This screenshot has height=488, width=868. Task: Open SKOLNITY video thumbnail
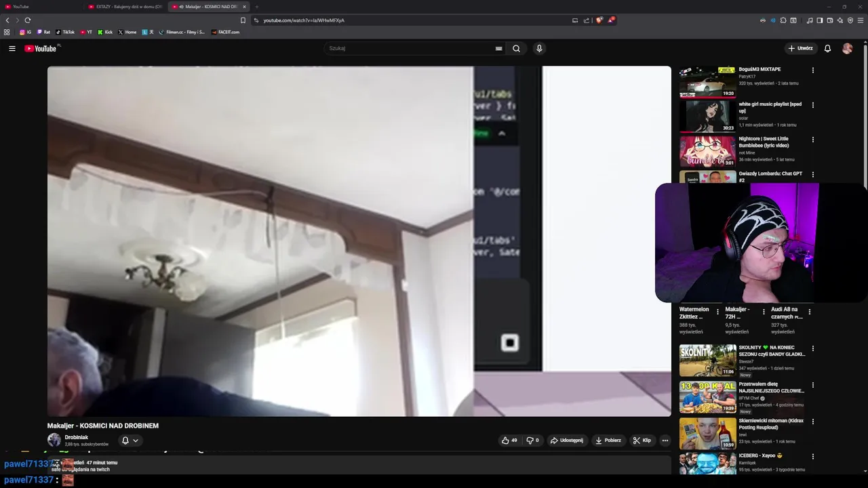tap(707, 360)
